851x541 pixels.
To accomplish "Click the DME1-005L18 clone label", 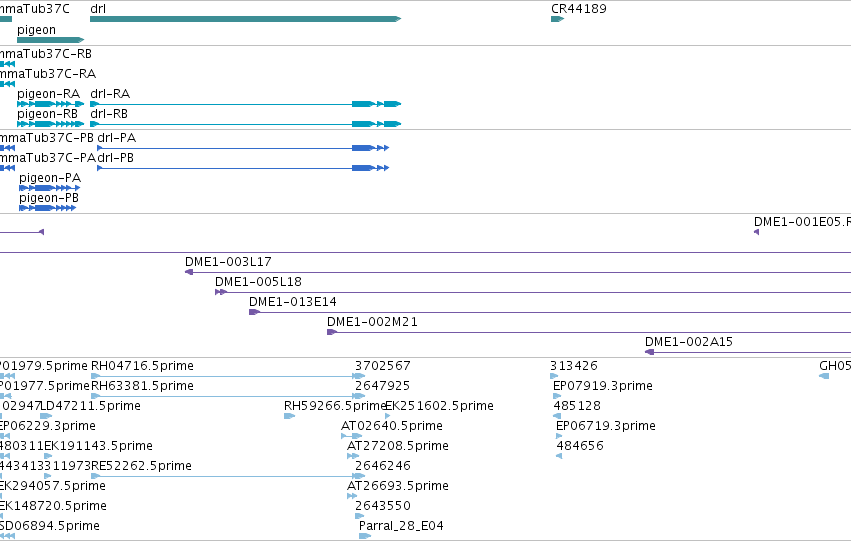I will (258, 282).
